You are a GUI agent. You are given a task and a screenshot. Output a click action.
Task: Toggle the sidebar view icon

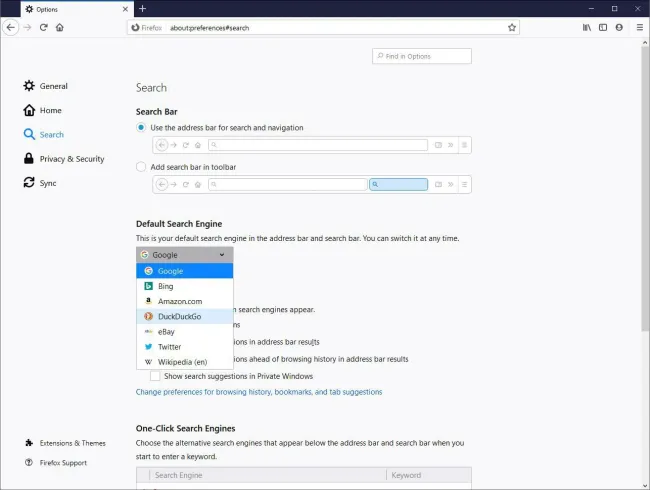click(603, 27)
